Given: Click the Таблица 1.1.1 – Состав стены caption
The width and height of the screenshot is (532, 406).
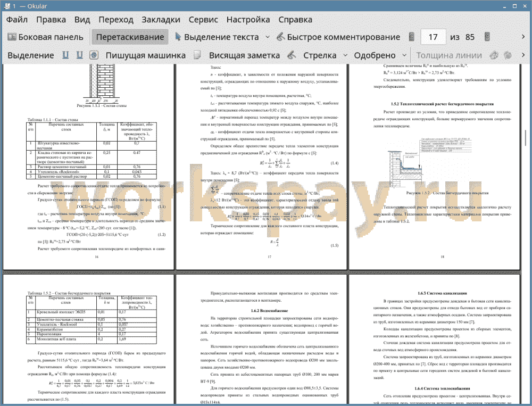Looking at the screenshot, I should tap(53, 120).
